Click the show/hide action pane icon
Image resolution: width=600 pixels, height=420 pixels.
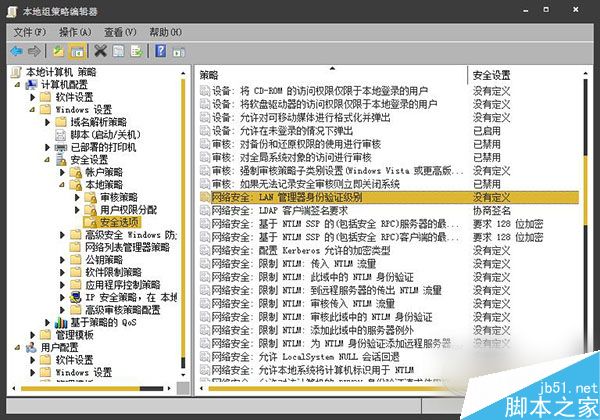[x=179, y=51]
